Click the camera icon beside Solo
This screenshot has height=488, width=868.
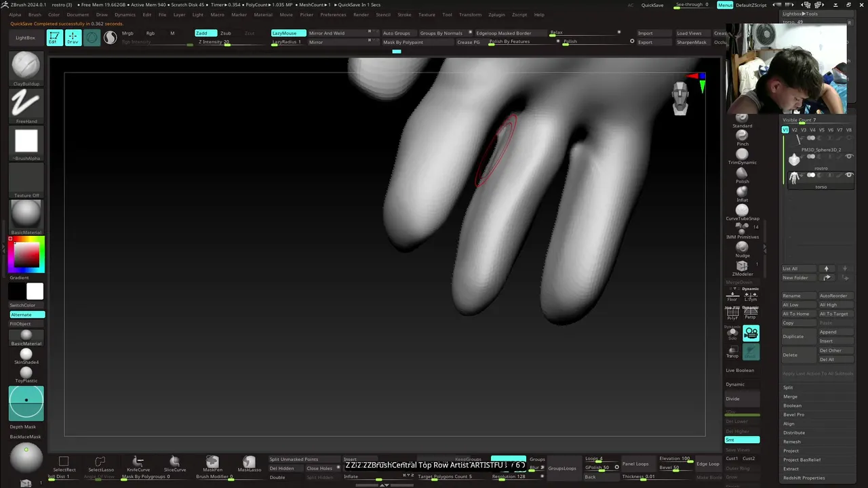click(x=751, y=333)
